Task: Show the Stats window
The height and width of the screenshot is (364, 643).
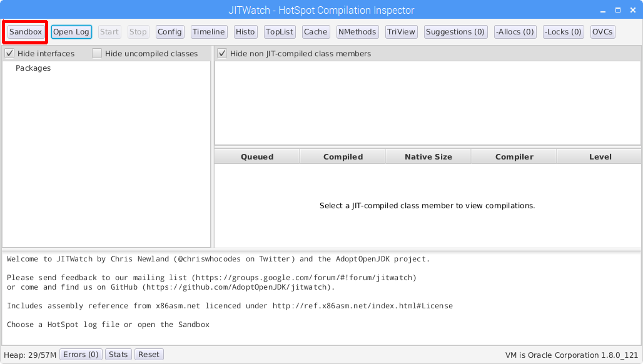Action: pos(118,355)
